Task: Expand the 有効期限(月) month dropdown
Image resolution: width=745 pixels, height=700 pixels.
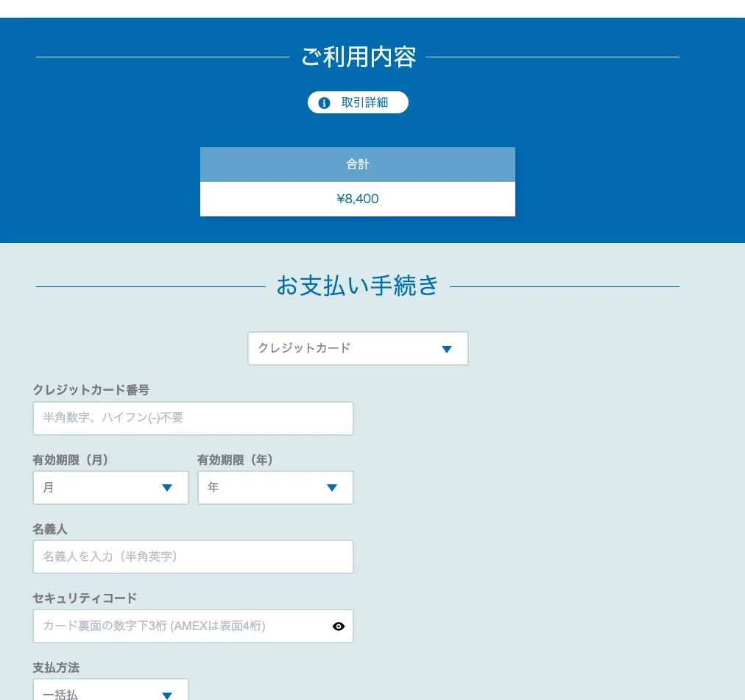Action: click(x=110, y=487)
